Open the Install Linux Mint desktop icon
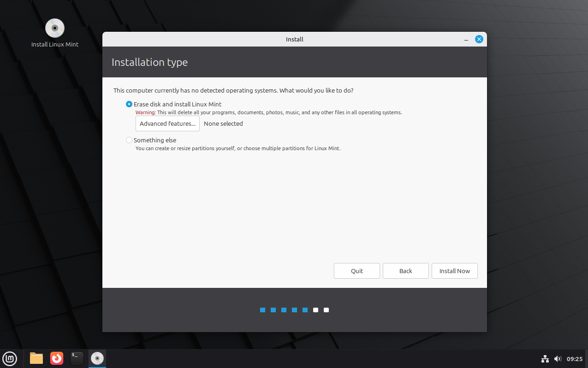 (54, 28)
